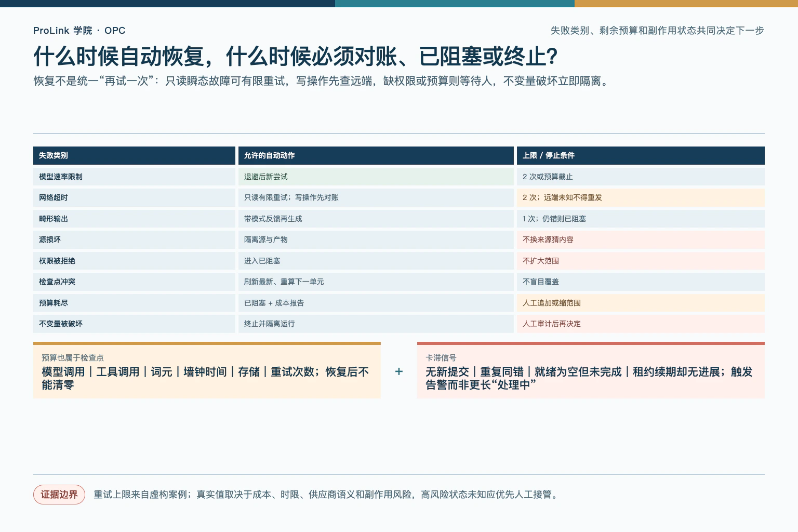Click the ProLink 学院 · OPC header text

pyautogui.click(x=79, y=31)
